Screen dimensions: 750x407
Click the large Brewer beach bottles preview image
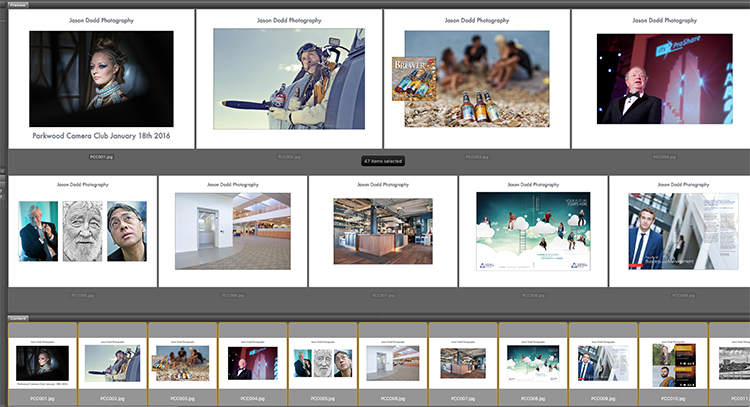[477, 79]
